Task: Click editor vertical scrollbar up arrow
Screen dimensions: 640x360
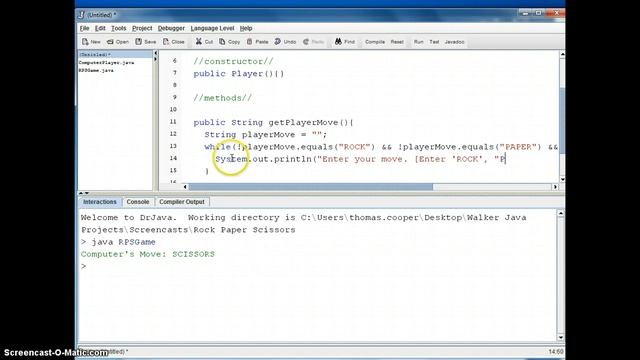Action: pos(562,54)
